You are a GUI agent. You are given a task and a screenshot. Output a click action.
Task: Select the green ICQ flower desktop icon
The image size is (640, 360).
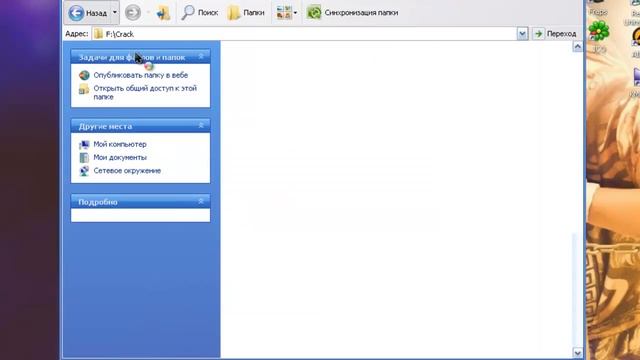pyautogui.click(x=599, y=31)
